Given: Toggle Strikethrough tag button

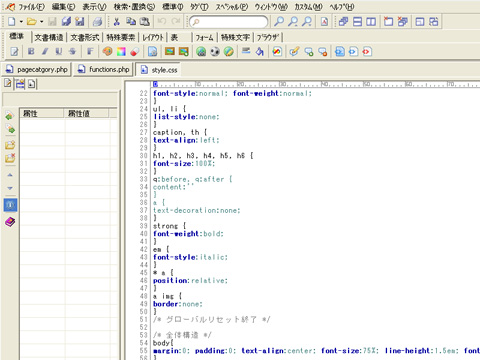Looking at the screenshot, I should pos(72,51).
